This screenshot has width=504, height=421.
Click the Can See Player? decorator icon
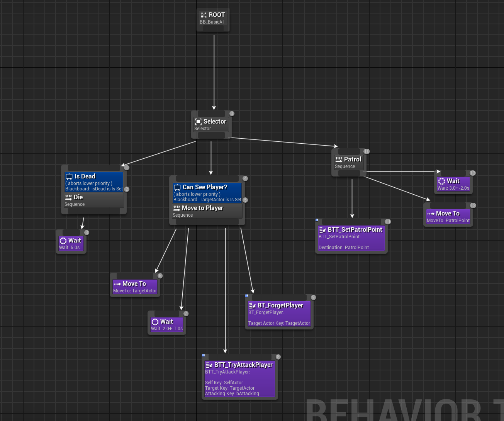click(x=177, y=187)
